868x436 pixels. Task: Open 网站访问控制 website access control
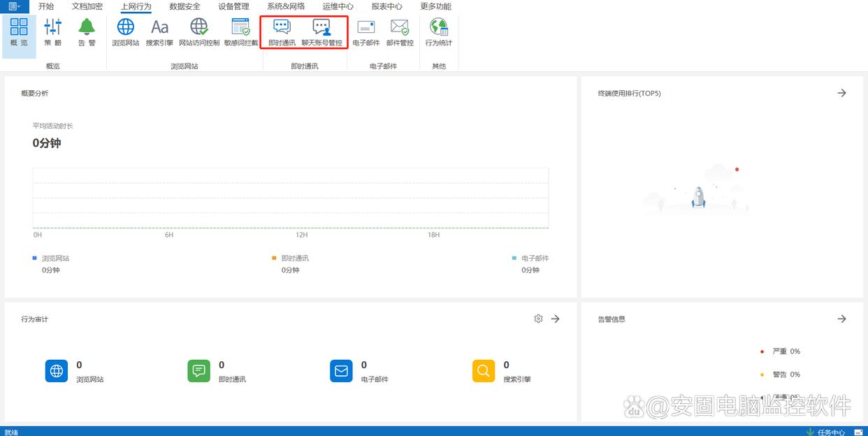199,32
